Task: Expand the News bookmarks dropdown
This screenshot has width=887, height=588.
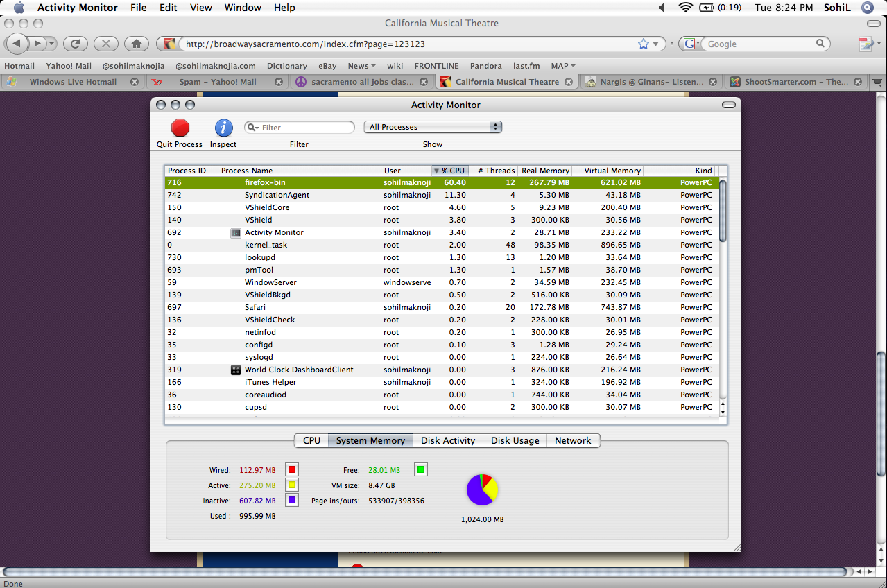Action: point(361,66)
